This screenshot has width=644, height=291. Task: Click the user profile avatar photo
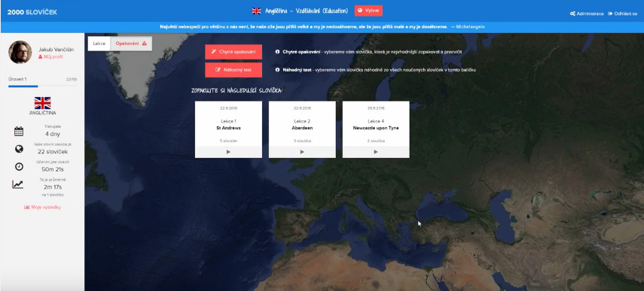[x=20, y=52]
